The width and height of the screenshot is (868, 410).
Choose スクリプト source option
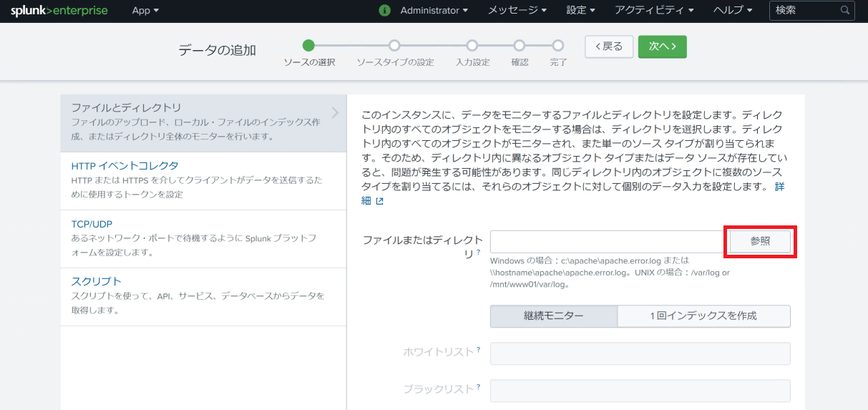[203, 297]
